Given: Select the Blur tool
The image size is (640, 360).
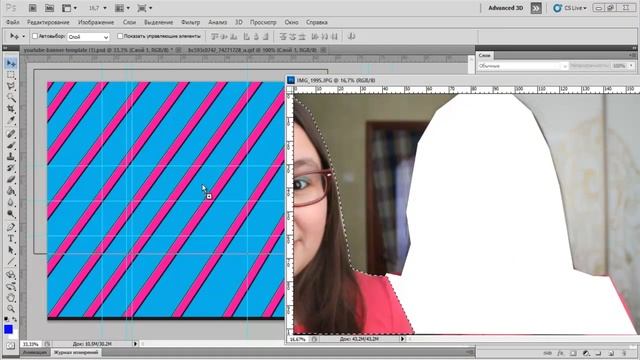Looking at the screenshot, I should [x=11, y=202].
